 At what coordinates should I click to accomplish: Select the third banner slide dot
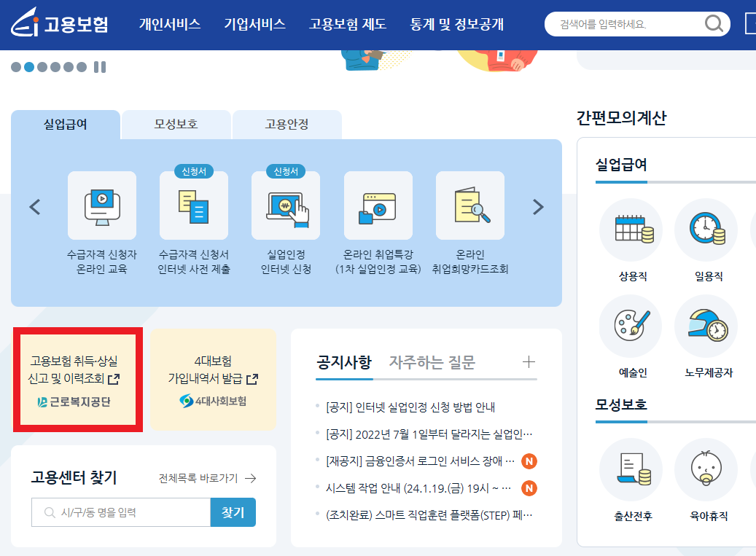click(x=42, y=67)
